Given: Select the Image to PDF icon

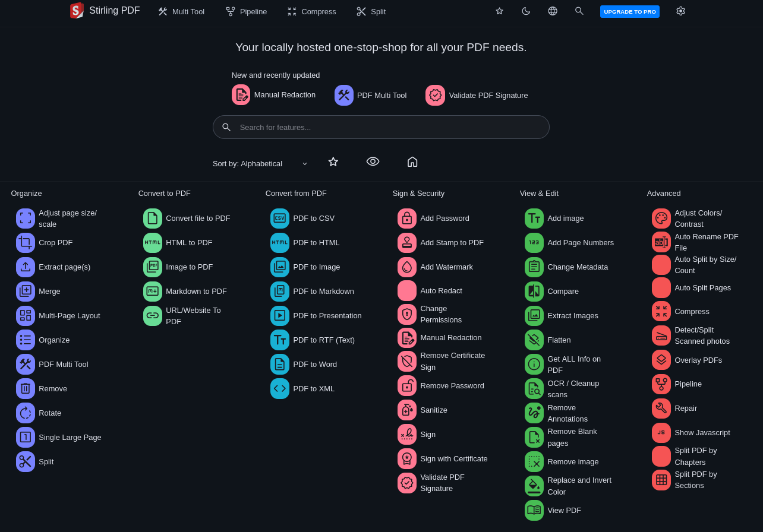Looking at the screenshot, I should (153, 267).
